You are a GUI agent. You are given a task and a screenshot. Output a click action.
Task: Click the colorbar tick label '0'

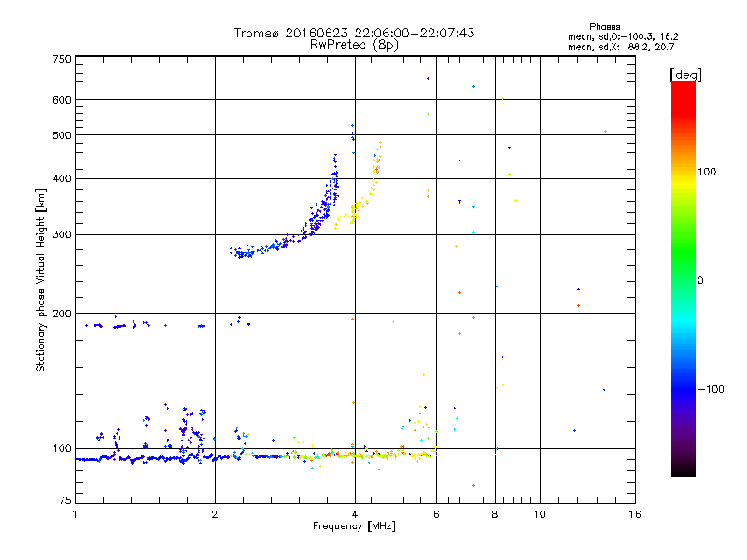coord(700,281)
